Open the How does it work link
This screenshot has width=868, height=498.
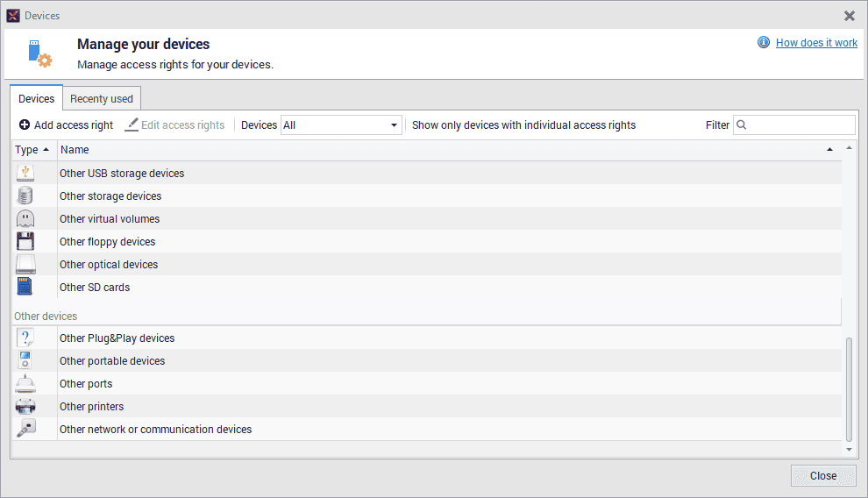coord(816,43)
